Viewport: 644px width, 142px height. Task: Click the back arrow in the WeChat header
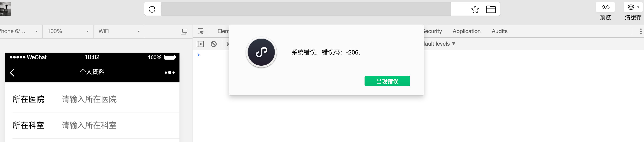point(12,72)
